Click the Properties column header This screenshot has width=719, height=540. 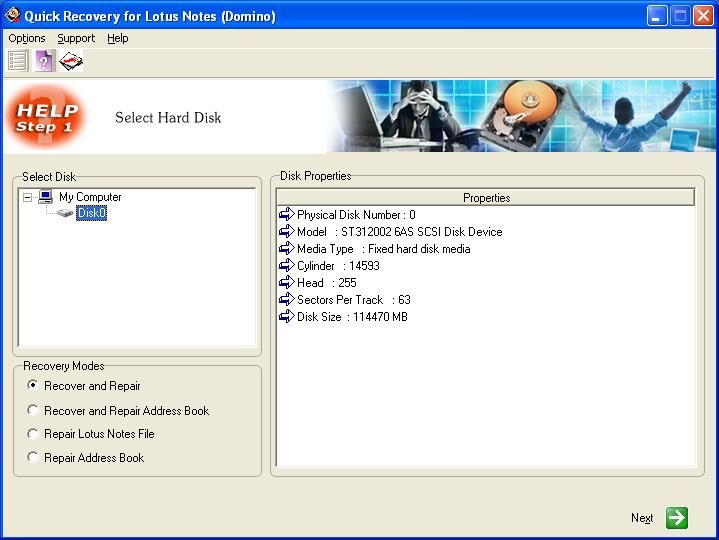(x=486, y=198)
